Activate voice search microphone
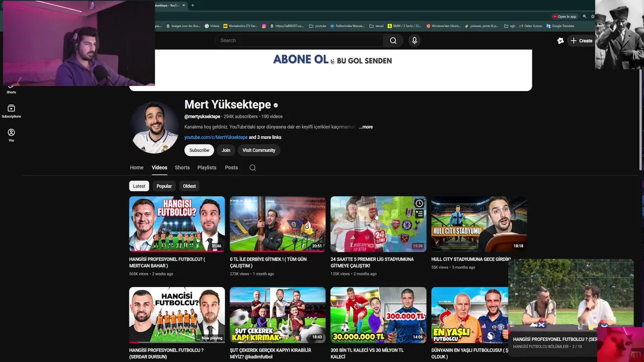The image size is (644, 362). [415, 41]
